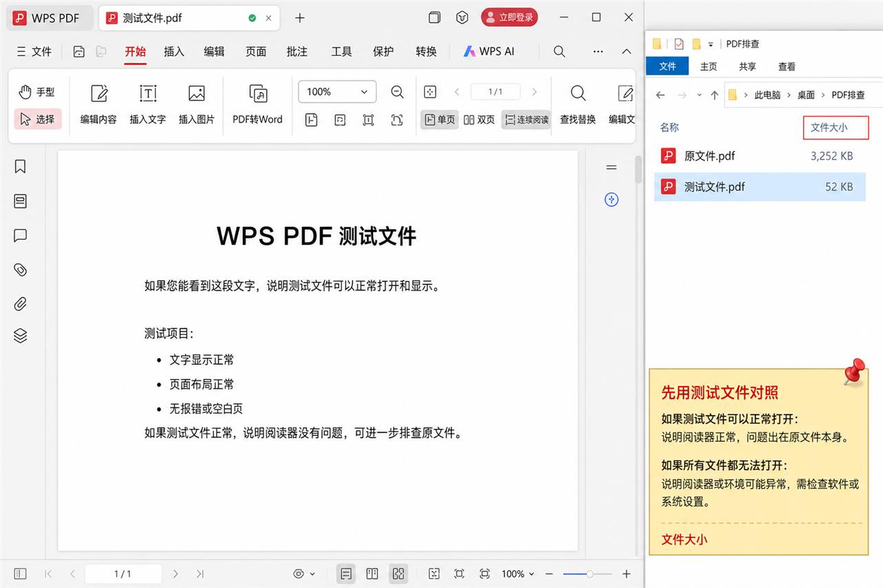
Task: Click the search magnifier in menu bar
Action: pos(559,52)
